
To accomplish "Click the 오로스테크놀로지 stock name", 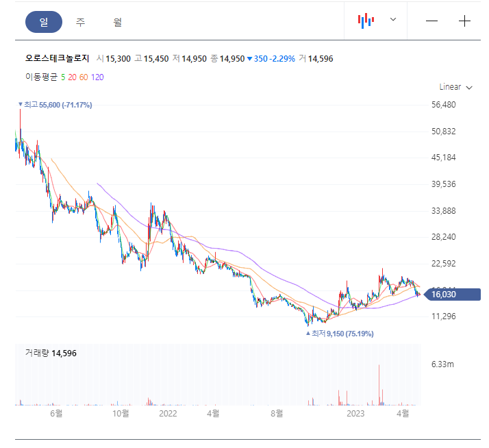I will click(x=58, y=58).
